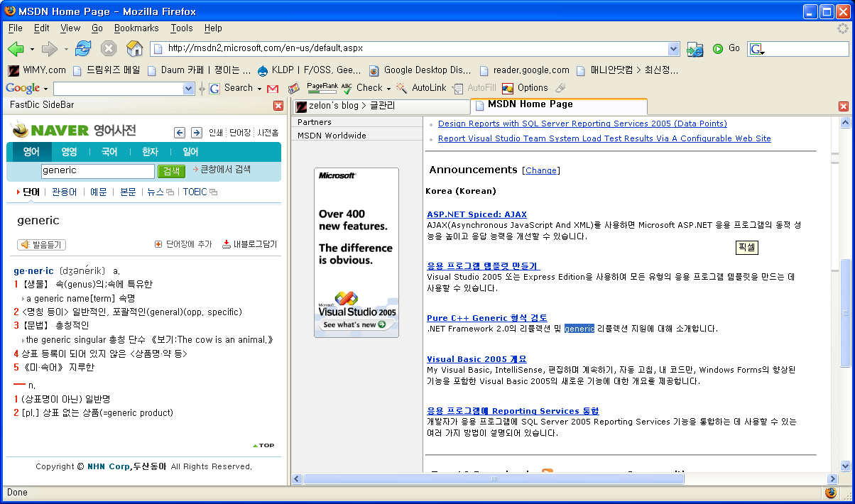
Task: Open the View menu
Action: click(x=70, y=28)
